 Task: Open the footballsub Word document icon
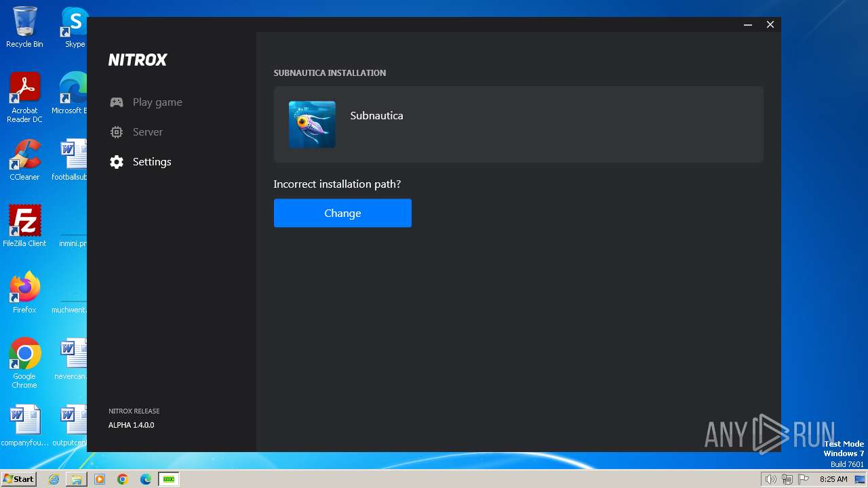[x=70, y=160]
